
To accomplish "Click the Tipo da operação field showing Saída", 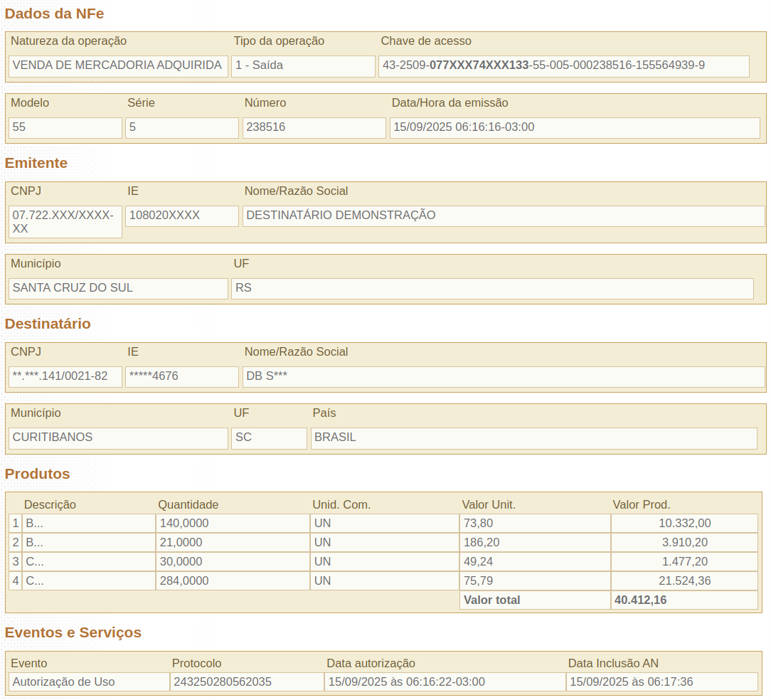I will coord(303,65).
